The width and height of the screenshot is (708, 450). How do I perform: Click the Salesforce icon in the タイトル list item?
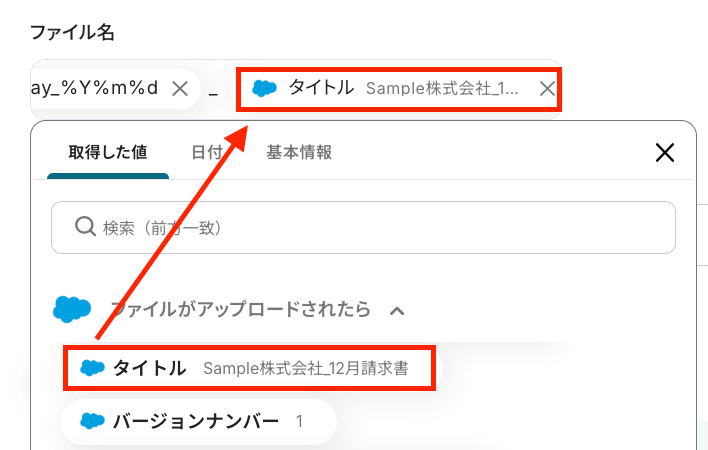[x=92, y=368]
